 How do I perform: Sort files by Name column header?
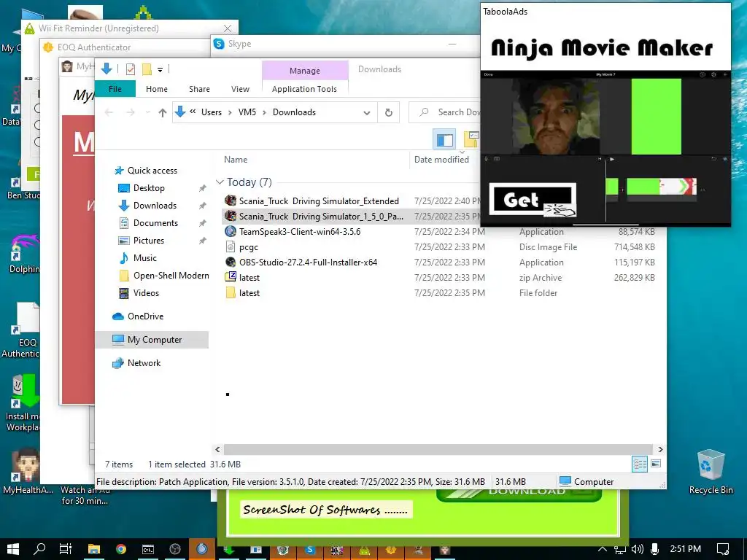(236, 160)
